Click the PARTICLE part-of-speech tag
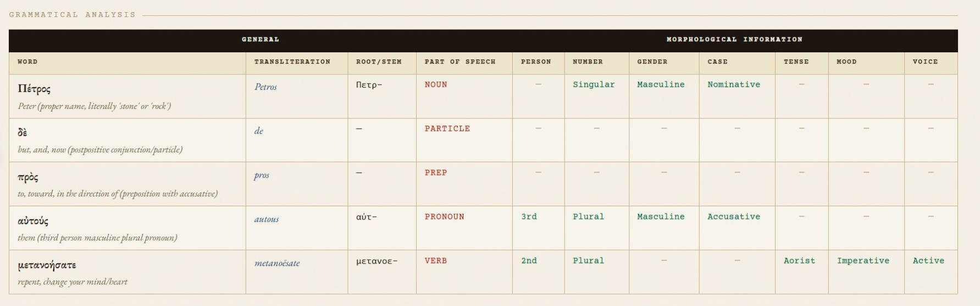 (447, 129)
